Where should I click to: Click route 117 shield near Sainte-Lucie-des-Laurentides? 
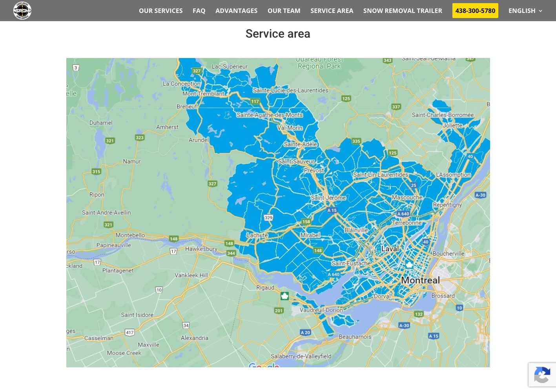click(x=255, y=101)
